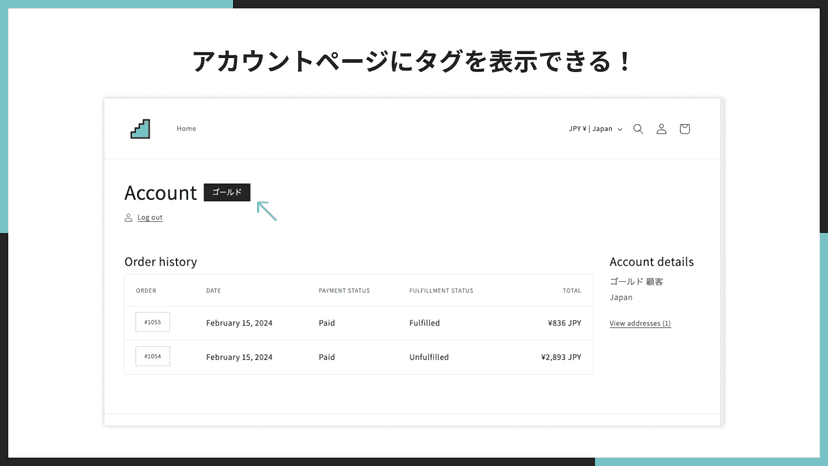Select the DATE column header

point(213,291)
